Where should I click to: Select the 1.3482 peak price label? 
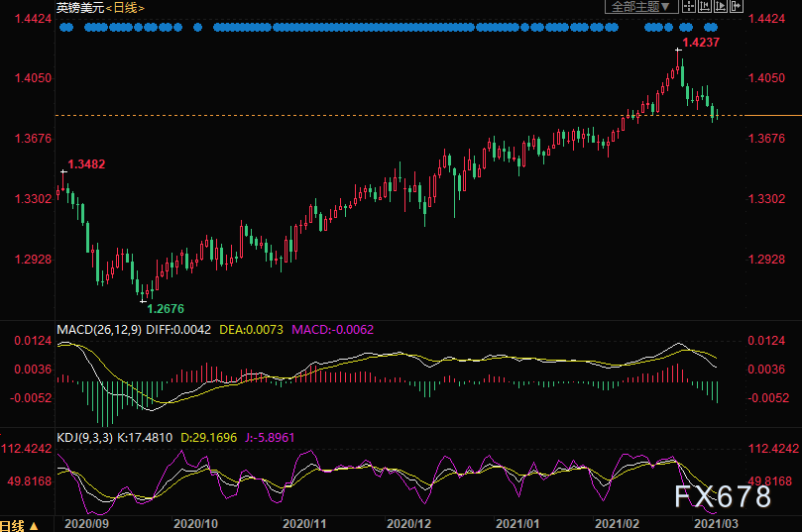(86, 164)
